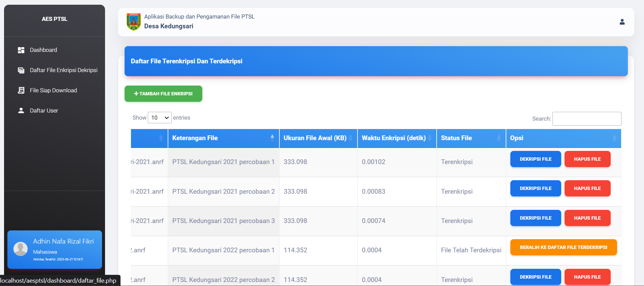
Task: Click the AES PTSL sidebar title
Action: coord(55,19)
